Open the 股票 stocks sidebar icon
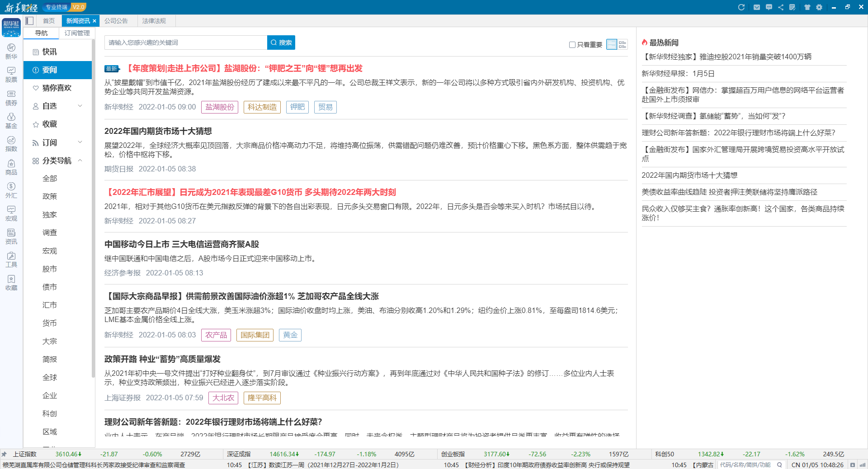Image resolution: width=868 pixels, height=469 pixels. click(11, 75)
